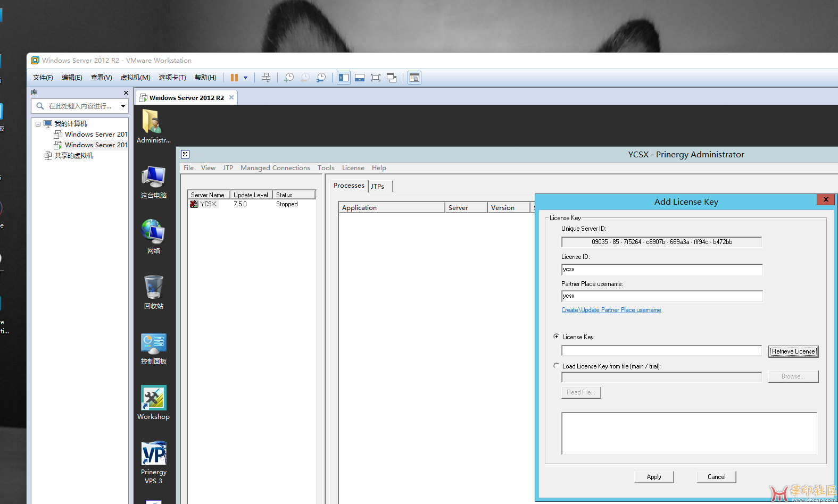
Task: Click the Prinergy Administrator window system icon
Action: tap(185, 154)
